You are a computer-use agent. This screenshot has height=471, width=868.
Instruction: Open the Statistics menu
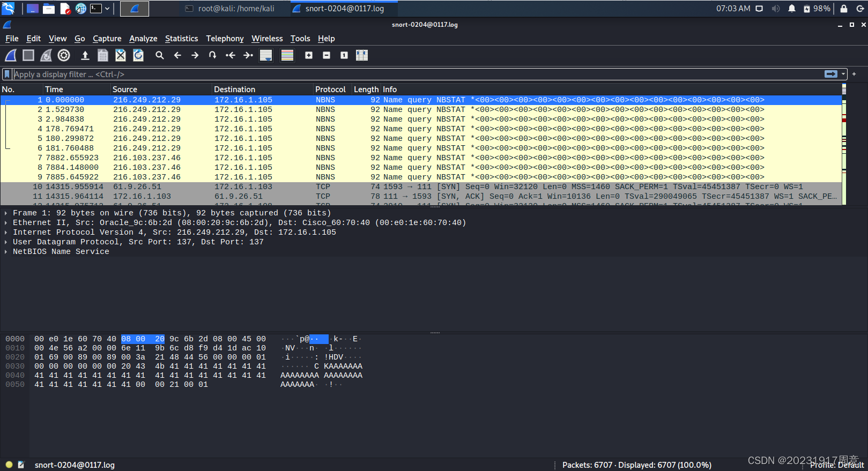(182, 39)
